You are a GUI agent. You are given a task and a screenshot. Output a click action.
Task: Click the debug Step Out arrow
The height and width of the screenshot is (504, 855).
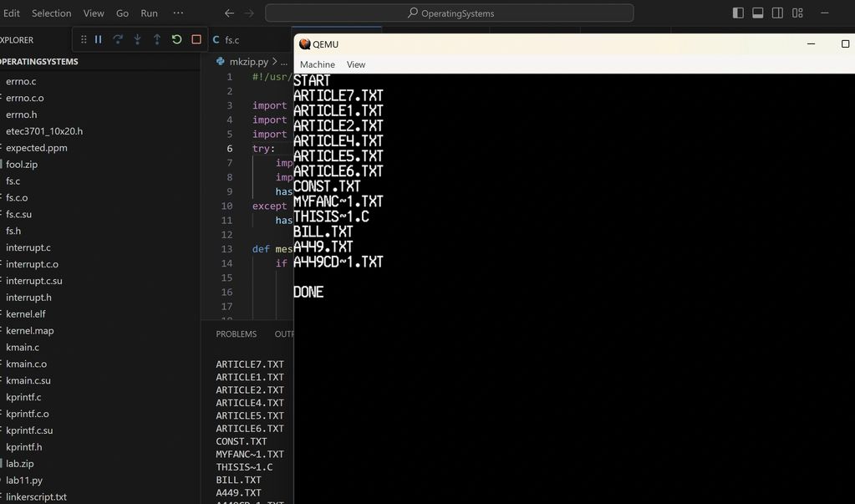tap(156, 39)
